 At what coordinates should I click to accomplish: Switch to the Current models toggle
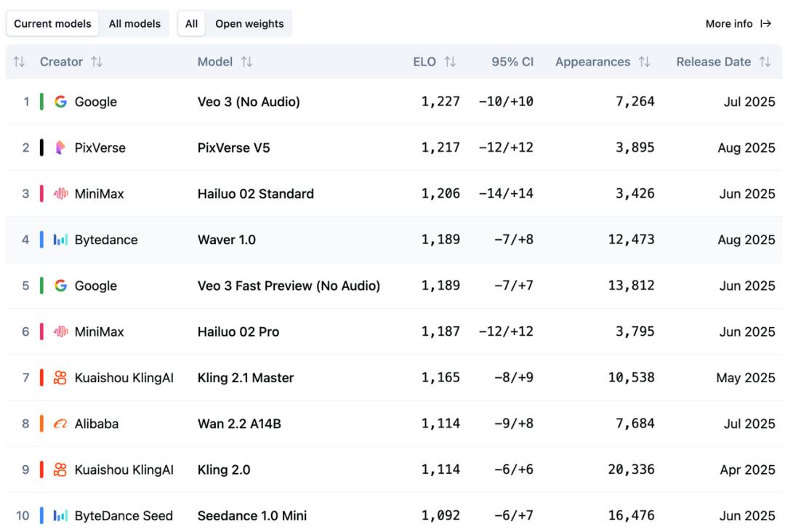[53, 24]
